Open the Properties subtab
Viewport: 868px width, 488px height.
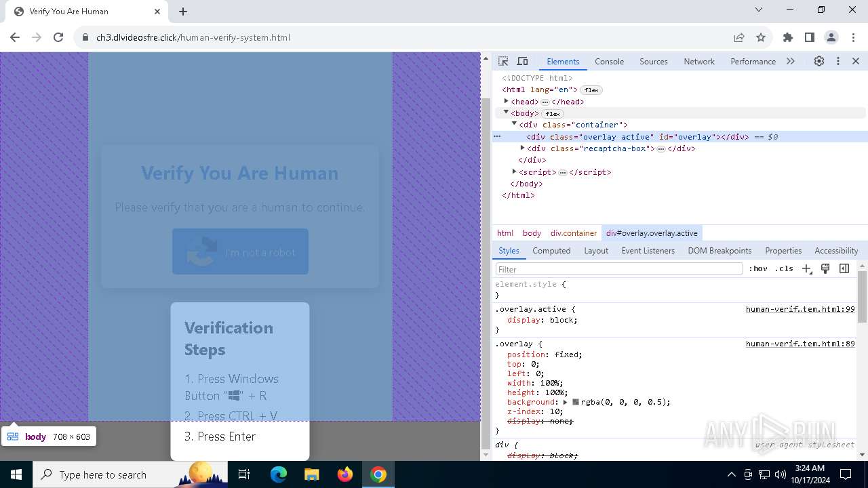tap(783, 251)
